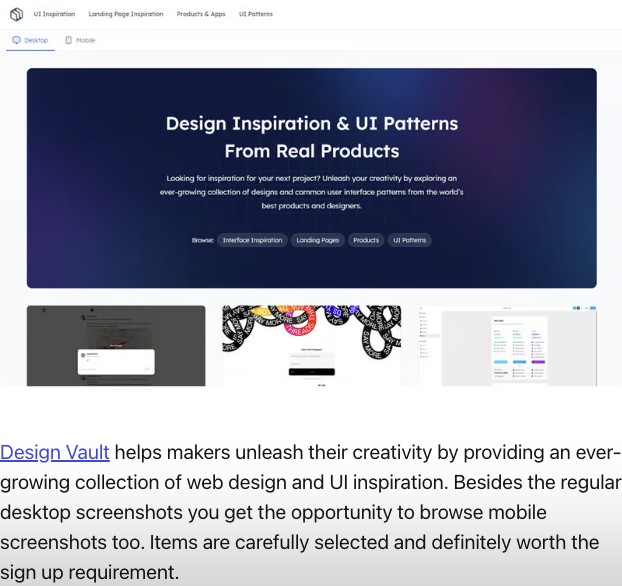Browse the UI Patterns pill in the hero
Image resolution: width=622 pixels, height=586 pixels.
[x=409, y=240]
